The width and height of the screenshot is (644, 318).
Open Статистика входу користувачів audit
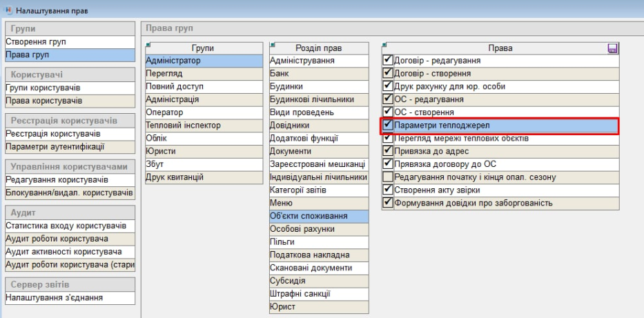[66, 226]
